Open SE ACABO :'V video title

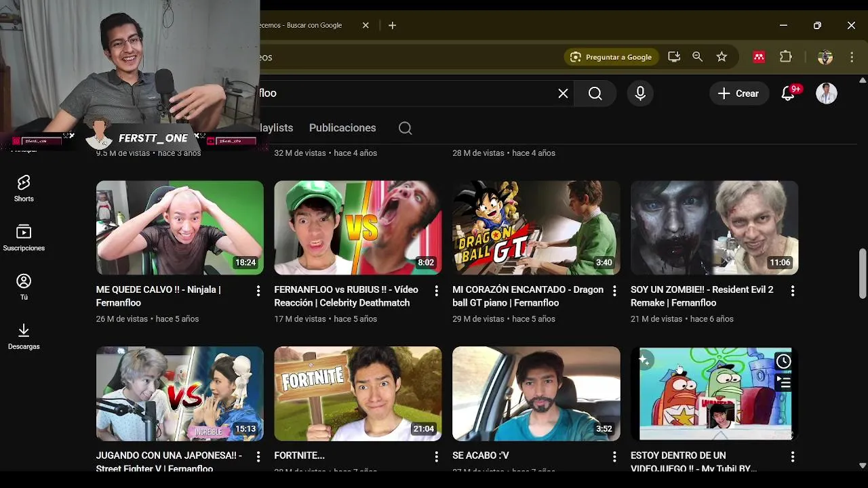tap(480, 455)
